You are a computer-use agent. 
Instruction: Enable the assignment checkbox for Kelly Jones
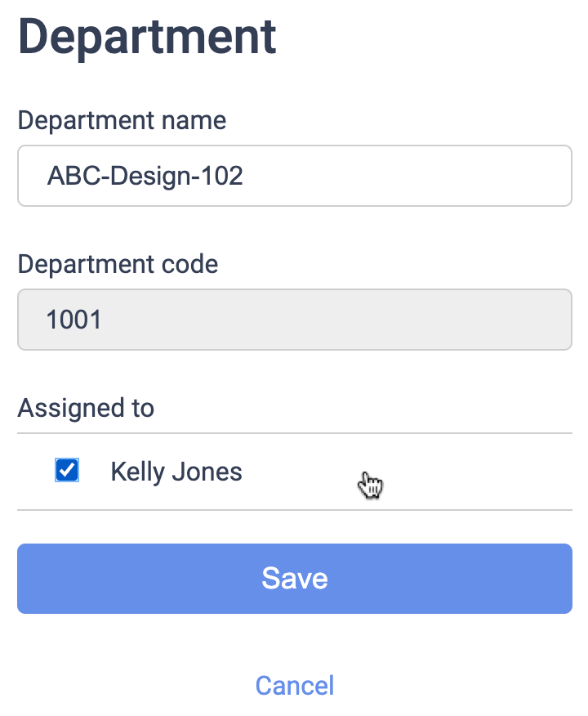(x=66, y=470)
